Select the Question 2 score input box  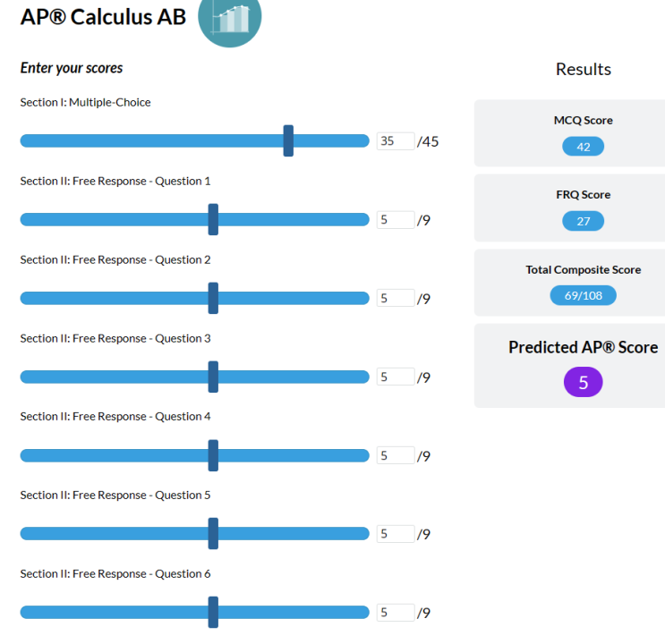coord(396,299)
